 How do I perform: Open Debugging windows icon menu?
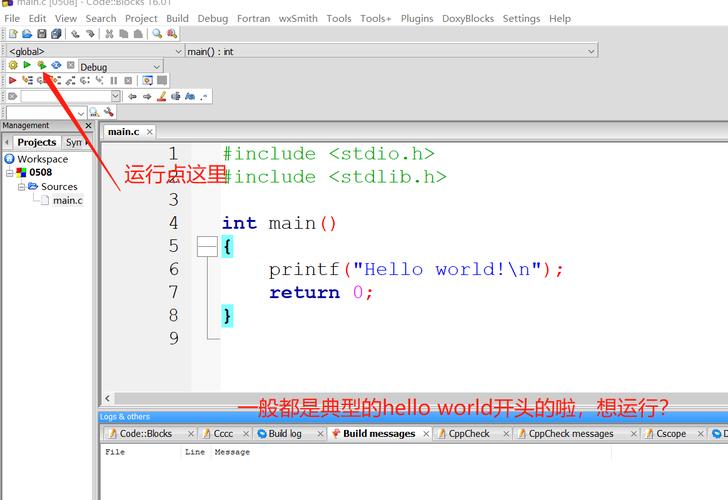click(148, 80)
